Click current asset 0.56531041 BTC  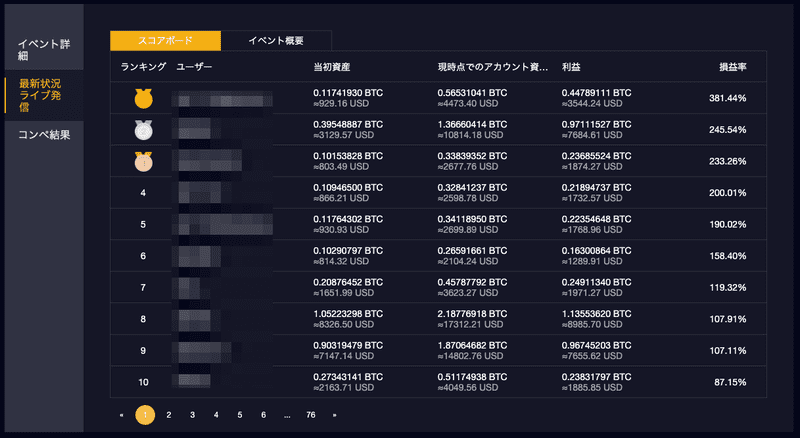(472, 93)
